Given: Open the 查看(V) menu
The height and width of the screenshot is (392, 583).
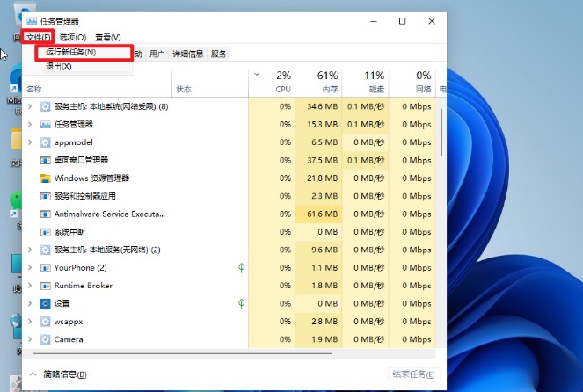Looking at the screenshot, I should 108,37.
